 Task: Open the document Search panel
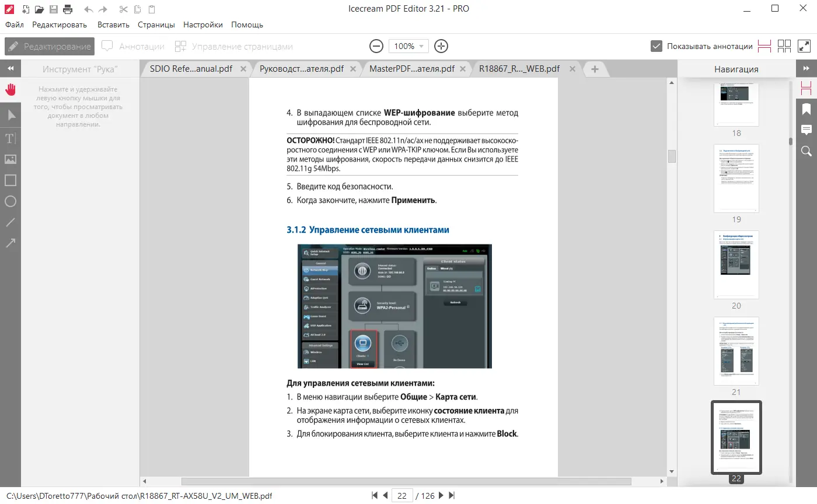pos(806,151)
